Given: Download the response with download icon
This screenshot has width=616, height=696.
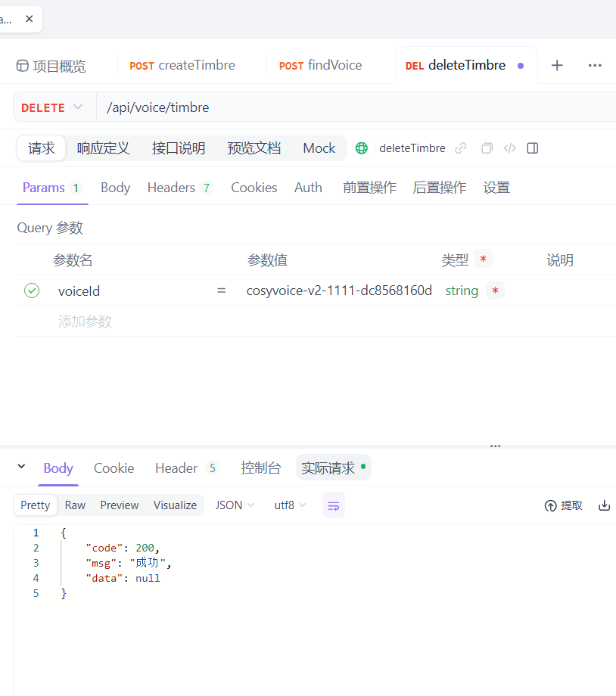Looking at the screenshot, I should point(605,505).
